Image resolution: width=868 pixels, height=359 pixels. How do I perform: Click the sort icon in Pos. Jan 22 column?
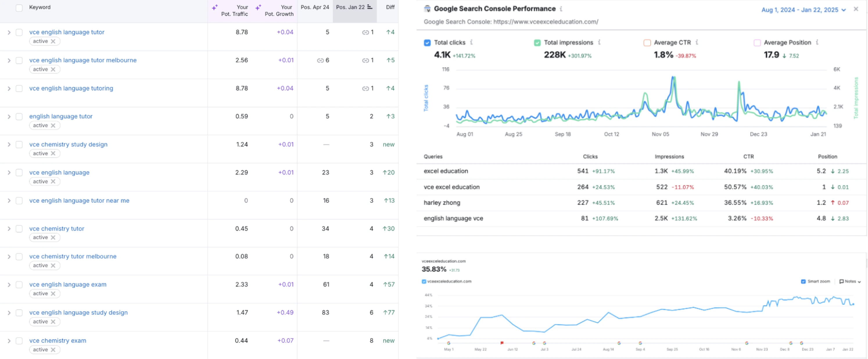(x=370, y=7)
